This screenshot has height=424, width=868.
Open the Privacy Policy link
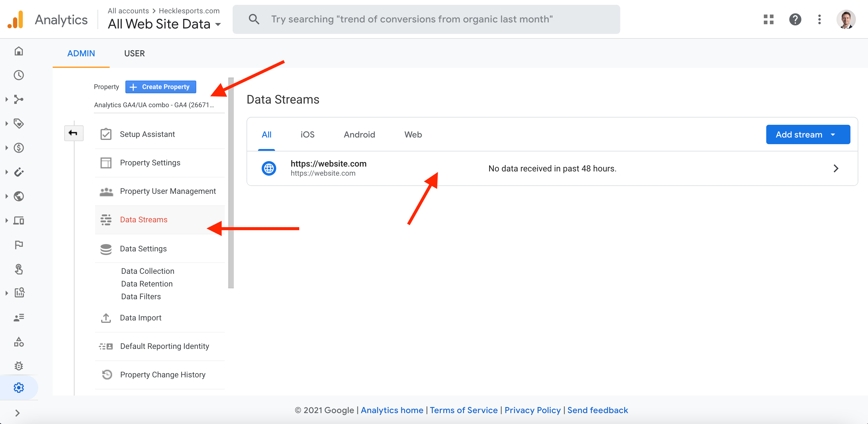tap(532, 410)
